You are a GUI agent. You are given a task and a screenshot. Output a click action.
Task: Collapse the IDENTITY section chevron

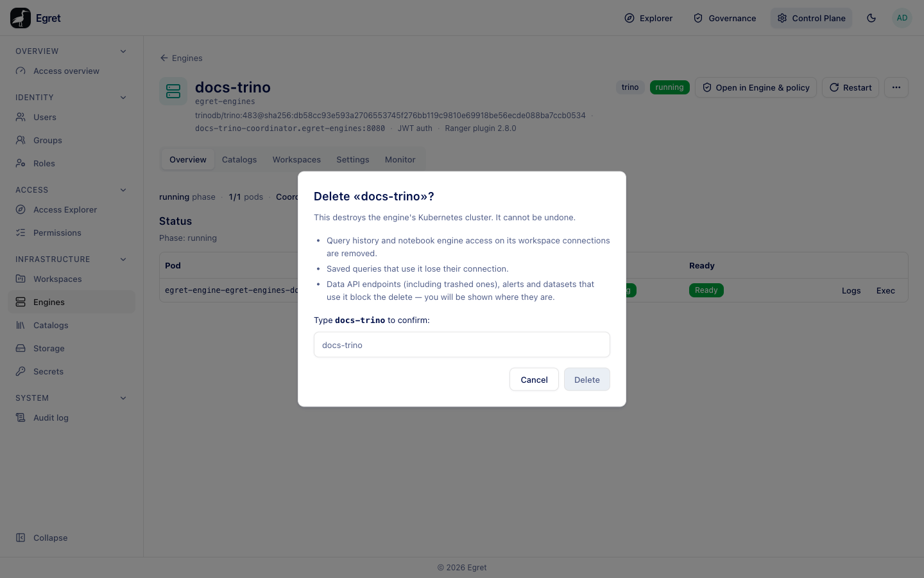click(x=123, y=98)
